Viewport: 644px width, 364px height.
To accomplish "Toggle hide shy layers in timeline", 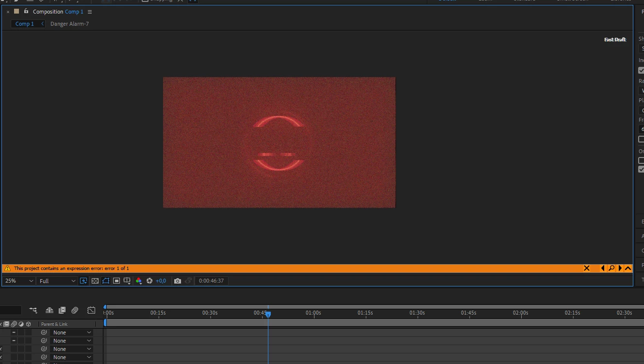I will click(50, 310).
